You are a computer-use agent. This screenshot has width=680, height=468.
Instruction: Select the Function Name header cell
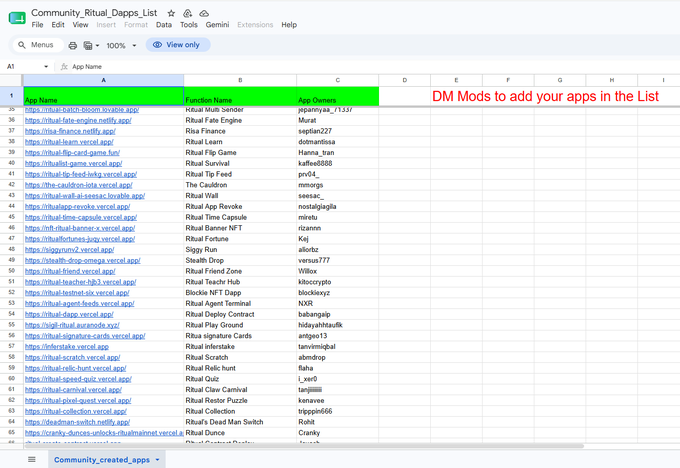click(x=240, y=96)
